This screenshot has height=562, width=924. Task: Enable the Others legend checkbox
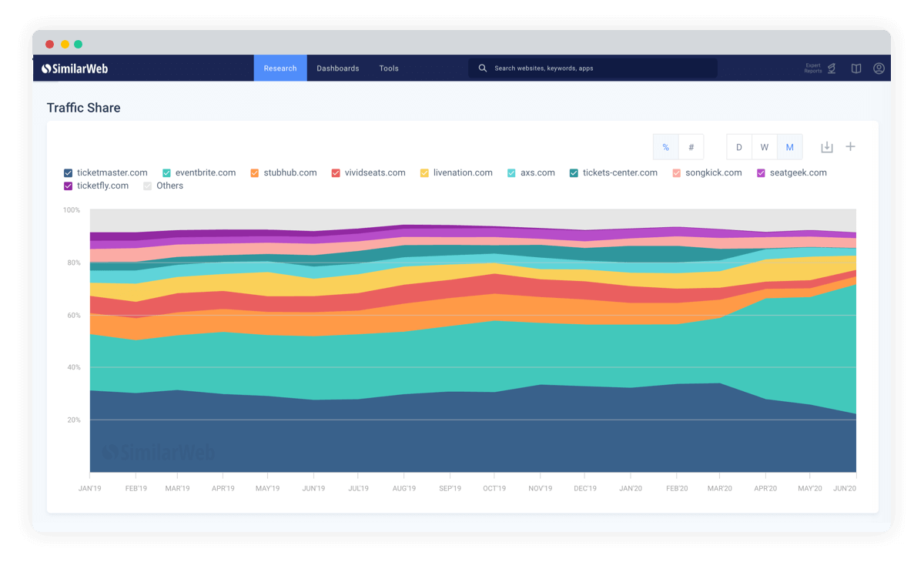(148, 186)
